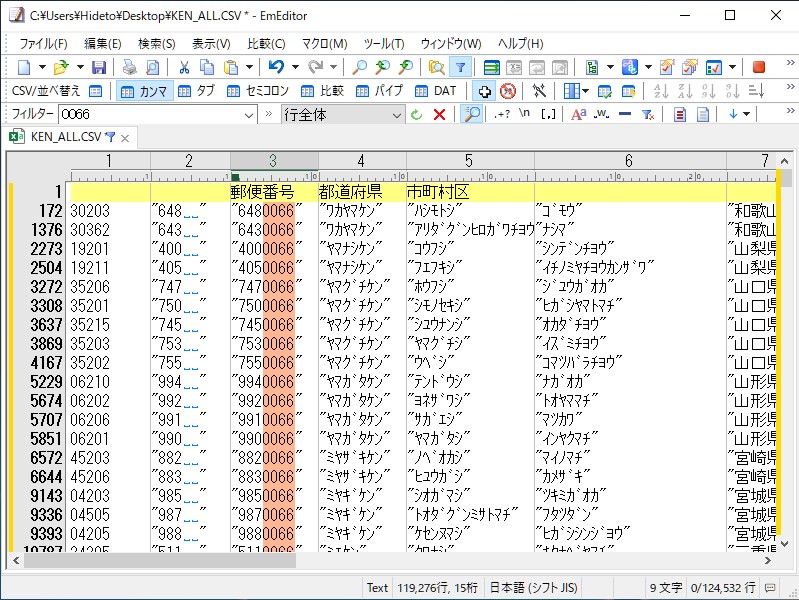The height and width of the screenshot is (600, 799).
Task: Click the red X abort filter icon
Action: point(439,115)
